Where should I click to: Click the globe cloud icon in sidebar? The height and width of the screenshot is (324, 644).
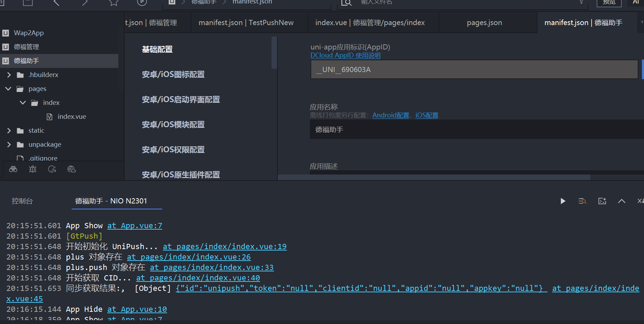[72, 169]
